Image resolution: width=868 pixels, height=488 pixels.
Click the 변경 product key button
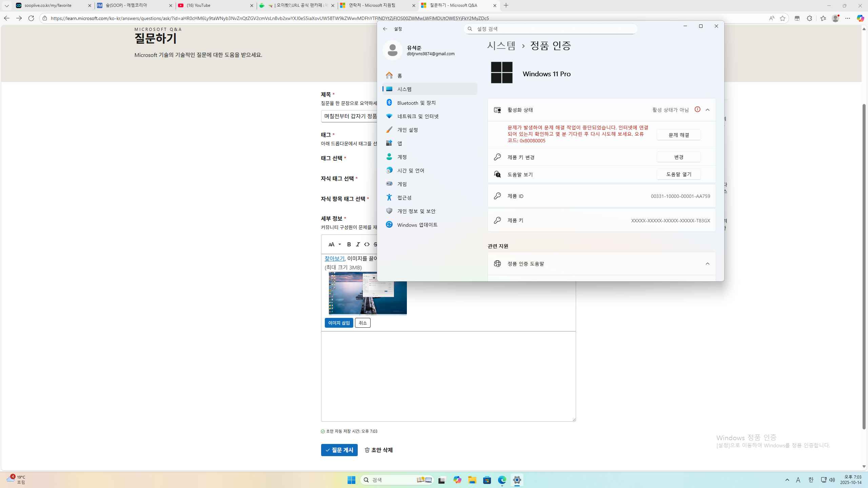[x=678, y=157]
